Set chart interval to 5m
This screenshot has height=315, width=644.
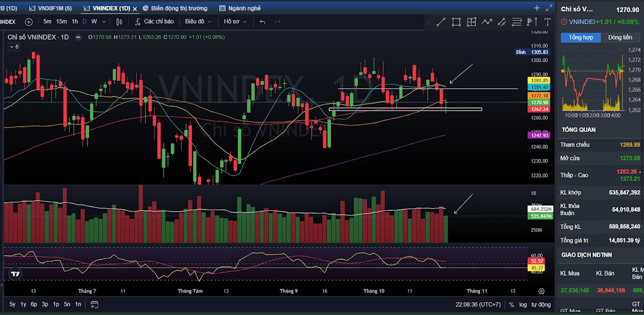coord(47,21)
